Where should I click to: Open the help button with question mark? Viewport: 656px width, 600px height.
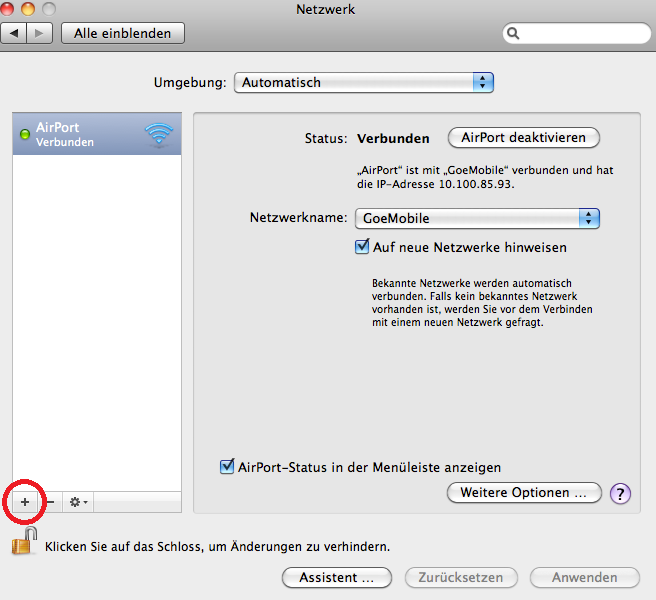[620, 494]
